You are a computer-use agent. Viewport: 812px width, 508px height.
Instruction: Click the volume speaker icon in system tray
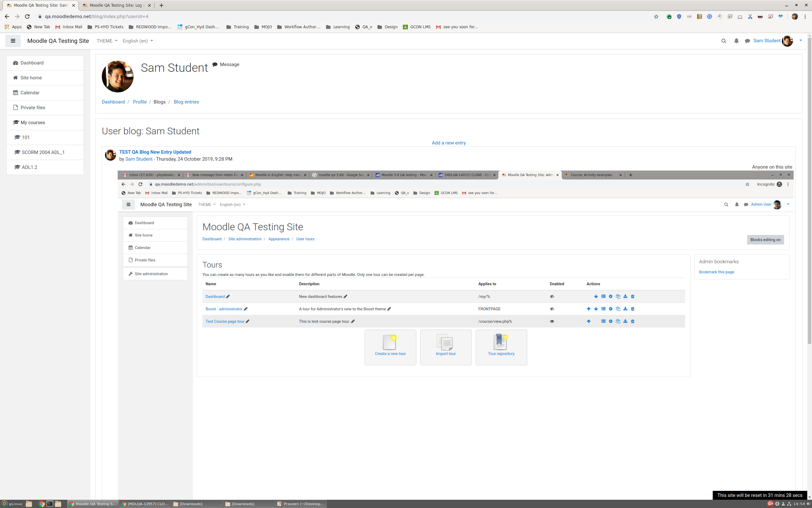808,504
